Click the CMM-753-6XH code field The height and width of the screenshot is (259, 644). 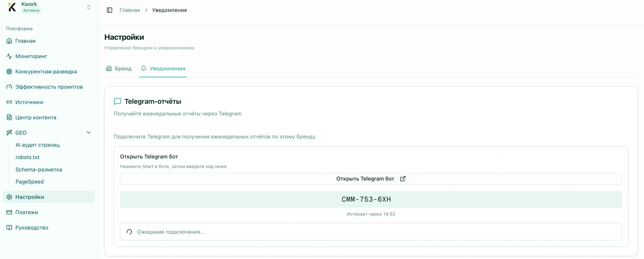coord(371,199)
